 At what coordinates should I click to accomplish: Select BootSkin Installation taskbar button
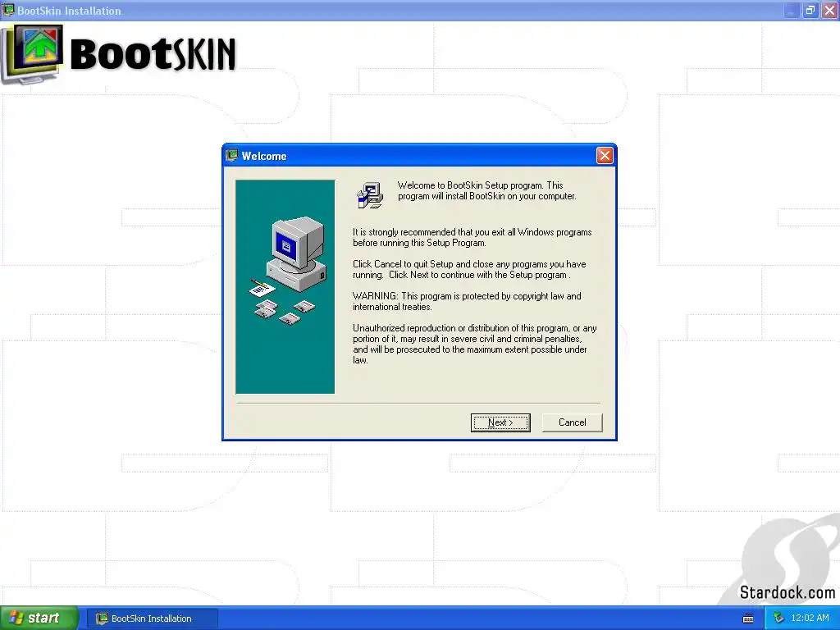click(x=151, y=619)
